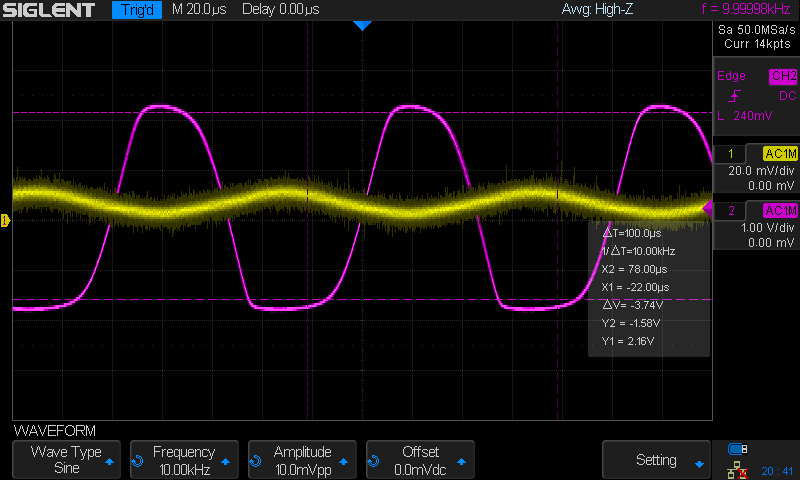800x480 pixels.
Task: Click the Delay 0.00µs readout
Action: click(x=281, y=9)
